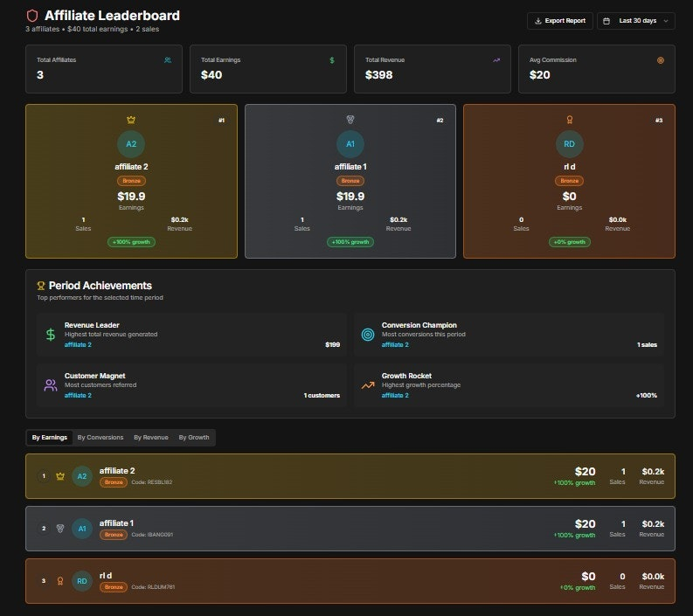Switch to the By Conversions tab
693x616 pixels.
tap(100, 437)
